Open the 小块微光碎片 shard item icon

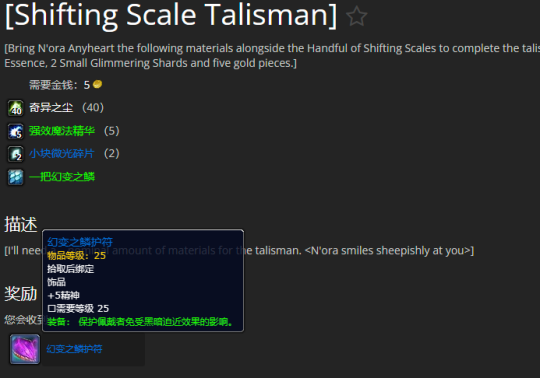click(x=15, y=154)
